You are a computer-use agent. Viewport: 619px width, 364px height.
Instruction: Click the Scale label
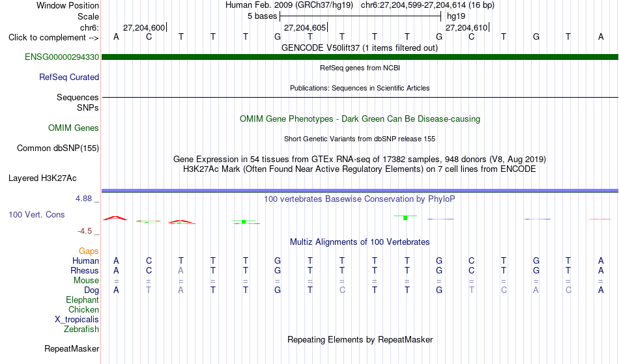pos(88,16)
